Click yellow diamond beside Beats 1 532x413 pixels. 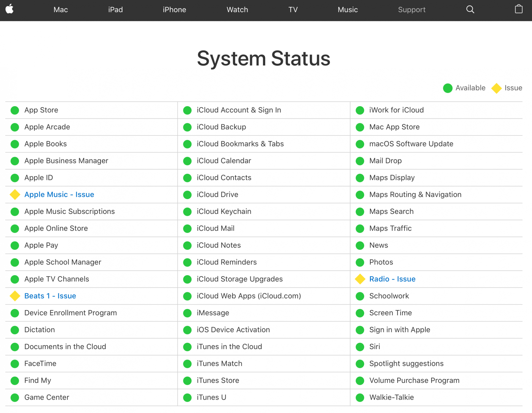[x=15, y=296]
